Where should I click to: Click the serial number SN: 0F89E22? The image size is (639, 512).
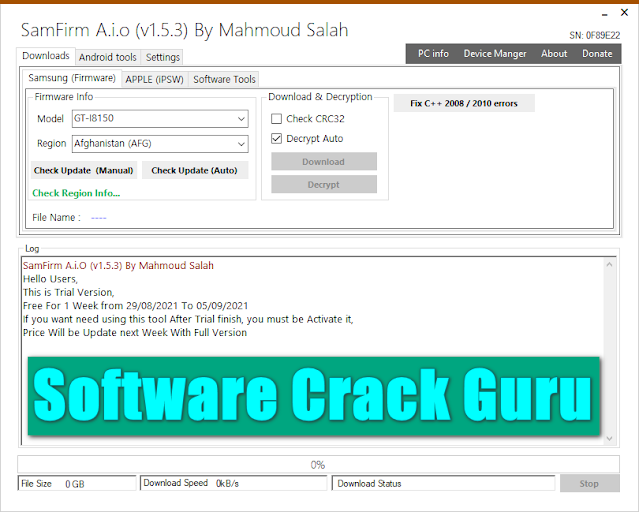pos(595,35)
